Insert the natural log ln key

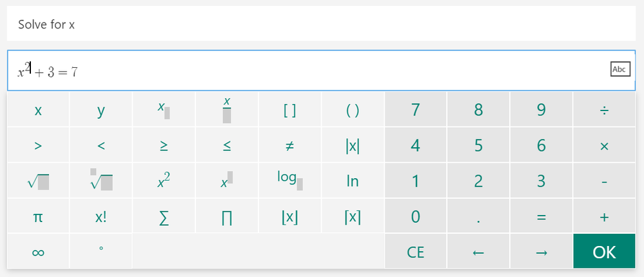coord(353,181)
